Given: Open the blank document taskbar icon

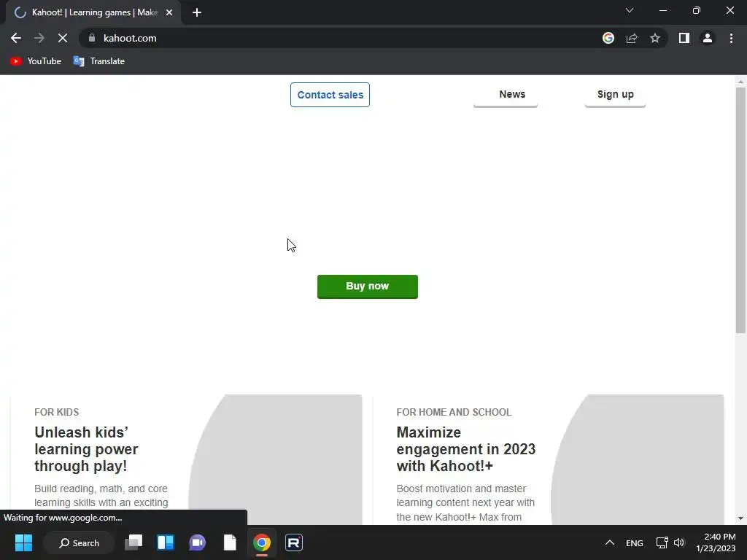Looking at the screenshot, I should click(230, 542).
